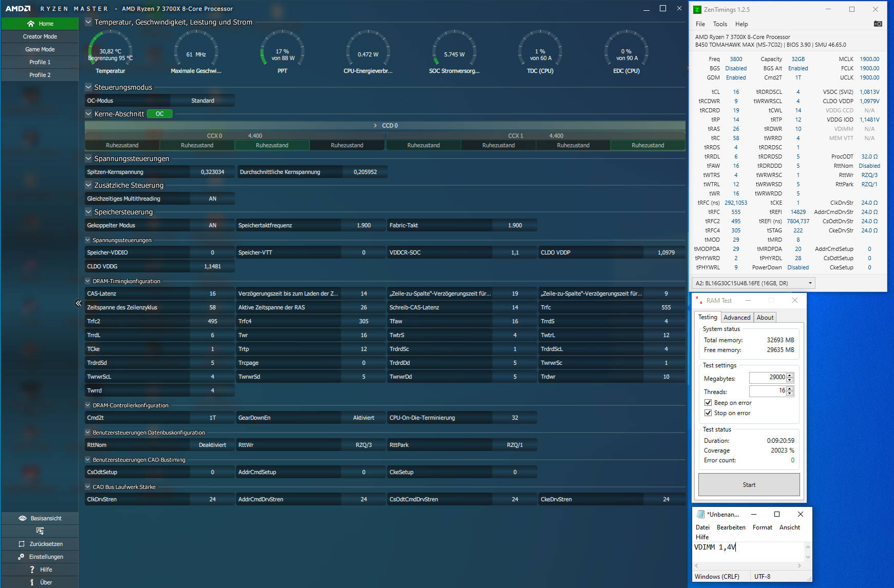Take a screenshot with ZenTimings camera icon

point(878,24)
